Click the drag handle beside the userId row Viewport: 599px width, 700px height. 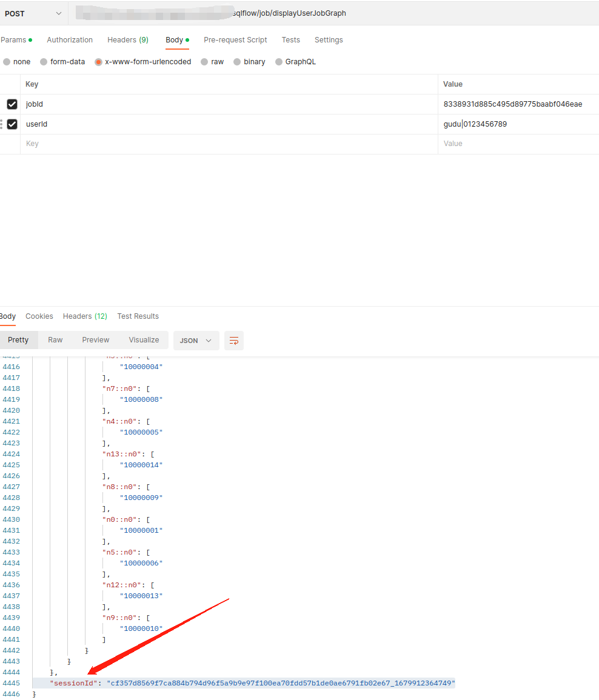1,124
